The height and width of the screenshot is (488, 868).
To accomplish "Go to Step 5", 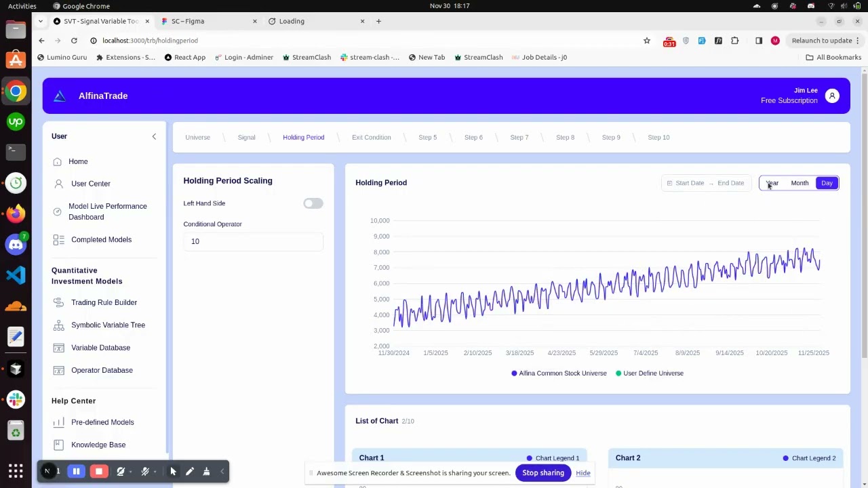I will click(427, 138).
